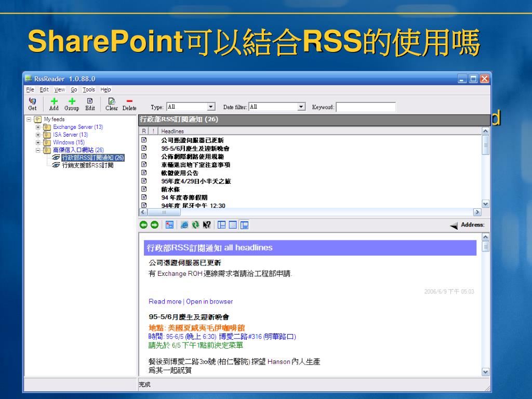Click the feed icon beside 行政部RSS訂閱通知 (26)
Screen dimensions: 532x399
56,157
